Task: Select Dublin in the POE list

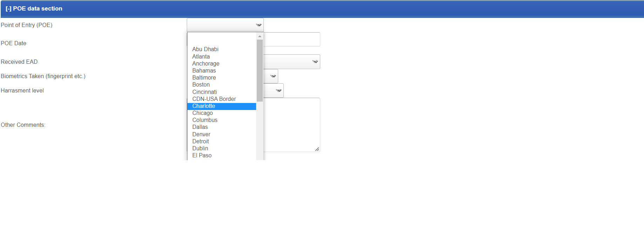Action: click(x=222, y=148)
